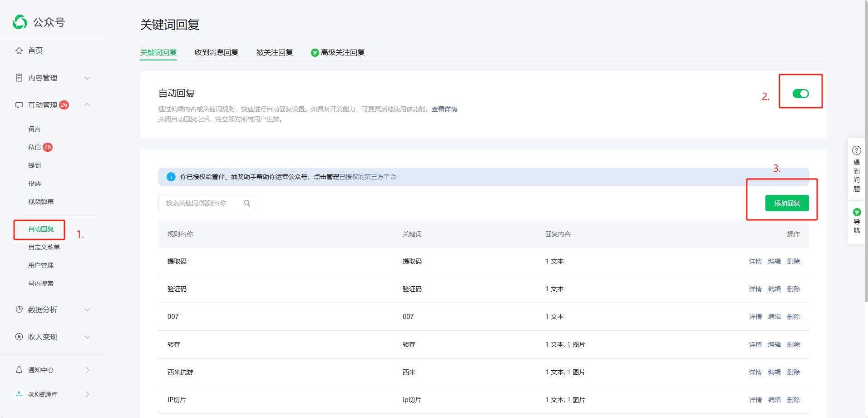Click the red 26 badge beside 互动管理
The width and height of the screenshot is (868, 418).
pyautogui.click(x=64, y=105)
